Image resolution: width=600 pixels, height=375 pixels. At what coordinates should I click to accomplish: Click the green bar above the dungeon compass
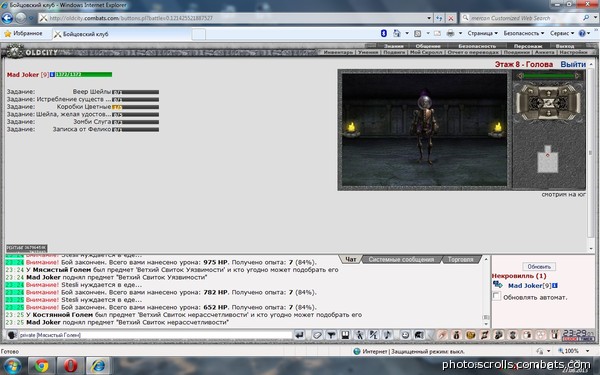point(548,76)
